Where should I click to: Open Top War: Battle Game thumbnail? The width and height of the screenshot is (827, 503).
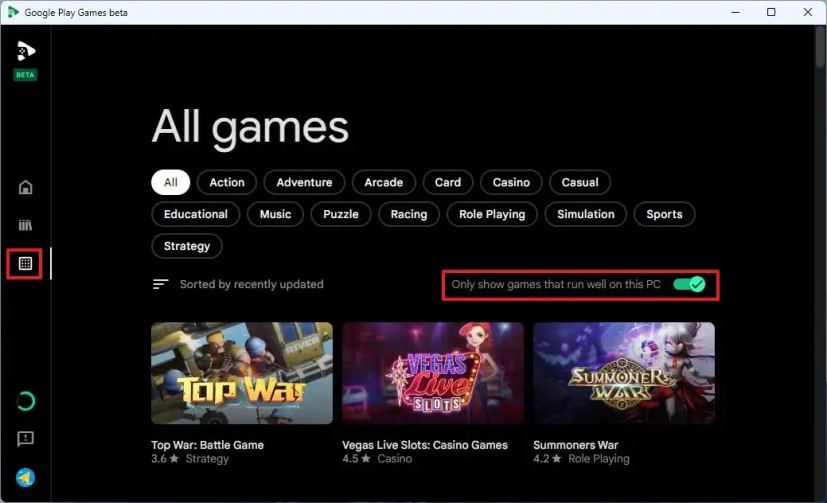tap(242, 373)
